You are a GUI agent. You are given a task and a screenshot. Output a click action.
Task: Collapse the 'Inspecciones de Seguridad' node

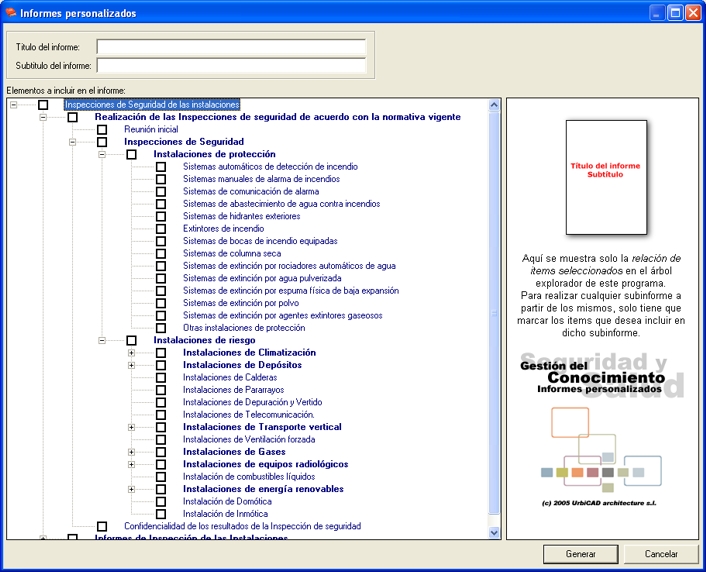coord(72,142)
